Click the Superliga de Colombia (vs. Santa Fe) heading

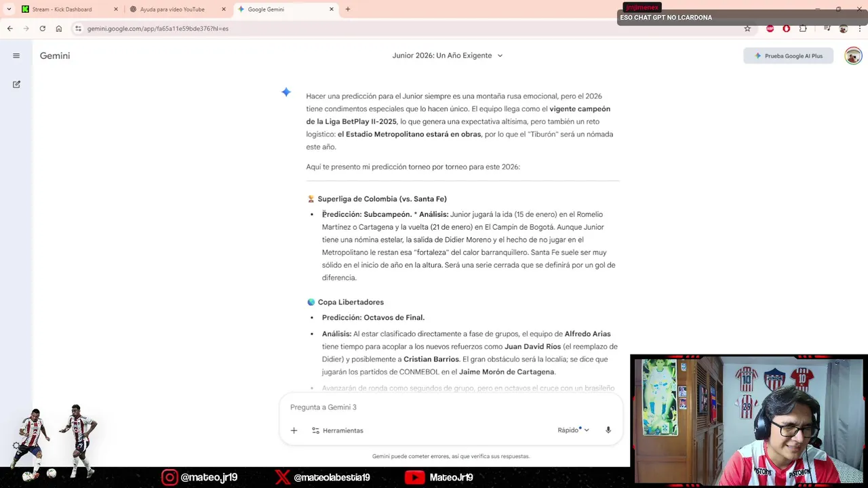[382, 199]
